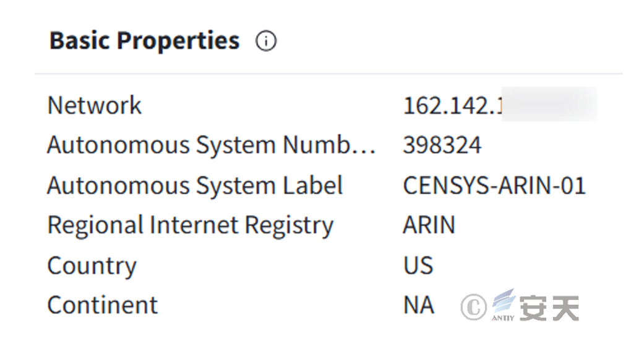The height and width of the screenshot is (363, 644).
Task: Select the ARIN registry value
Action: coord(429,225)
